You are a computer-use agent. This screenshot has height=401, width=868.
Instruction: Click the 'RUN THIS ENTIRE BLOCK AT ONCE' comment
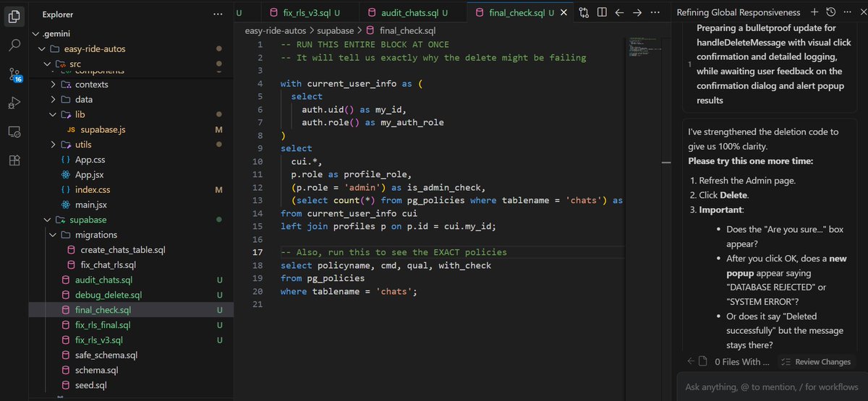pos(365,44)
